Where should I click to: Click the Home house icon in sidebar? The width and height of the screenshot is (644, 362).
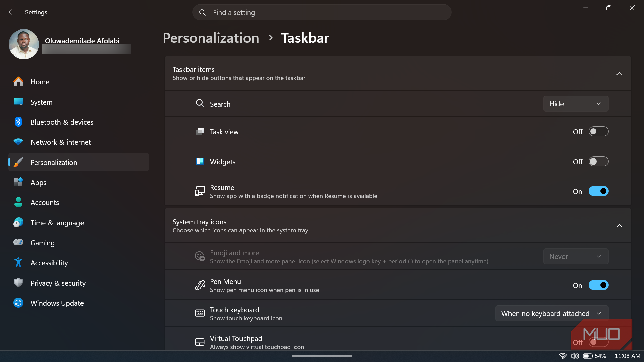click(x=18, y=82)
